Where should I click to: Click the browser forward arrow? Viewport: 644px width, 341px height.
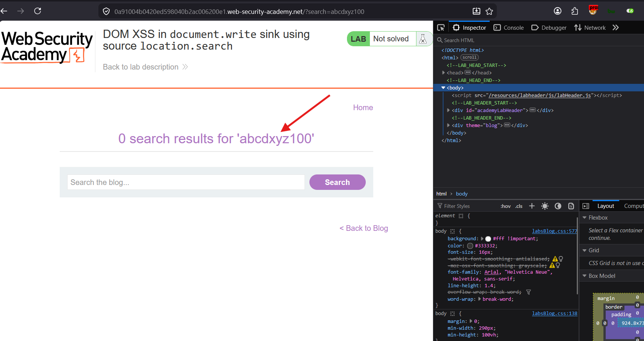[21, 11]
